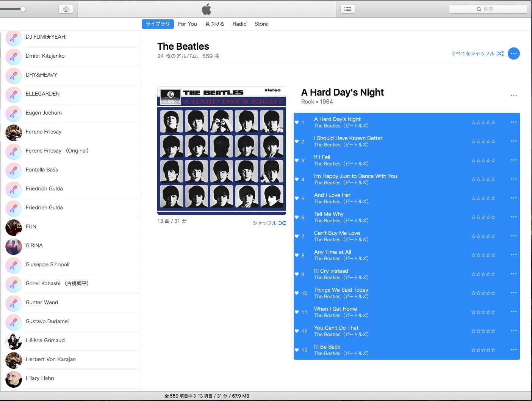532x401 pixels.
Task: Click the search input field
Action: 488,9
